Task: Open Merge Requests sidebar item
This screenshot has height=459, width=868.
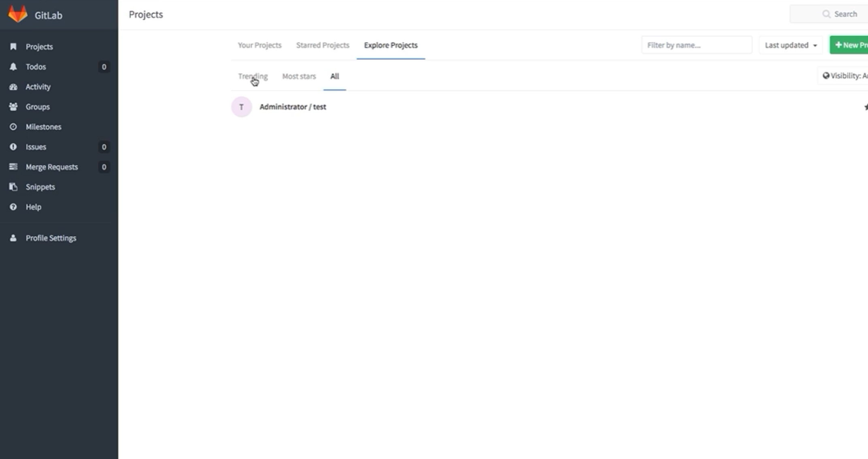Action: click(x=59, y=167)
